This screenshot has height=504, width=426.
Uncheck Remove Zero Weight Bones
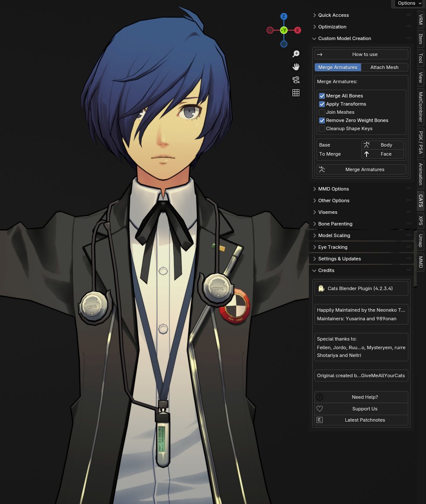[x=322, y=121]
